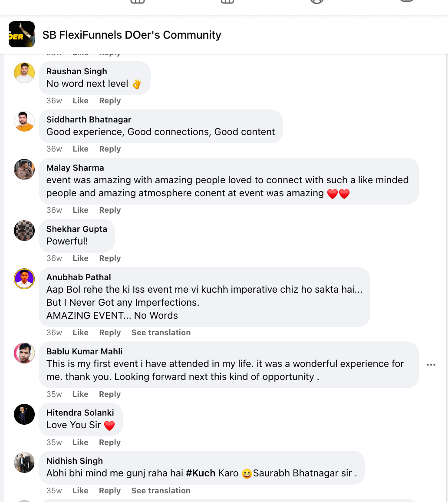Like Shekhar Gupta's "Powerful!" comment
Screen dimensions: 448x502
tap(80, 258)
